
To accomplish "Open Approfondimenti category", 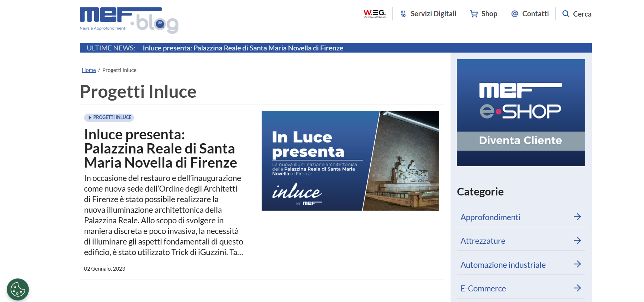I will pos(490,217).
